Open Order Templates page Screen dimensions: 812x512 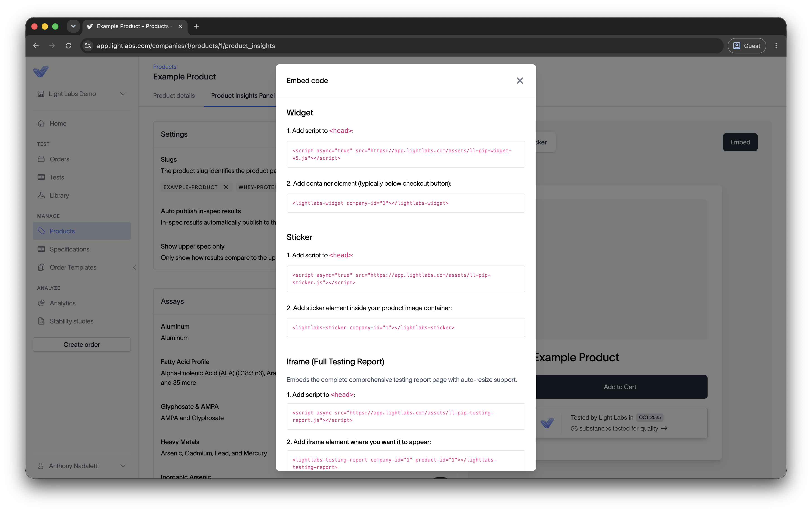point(82,268)
